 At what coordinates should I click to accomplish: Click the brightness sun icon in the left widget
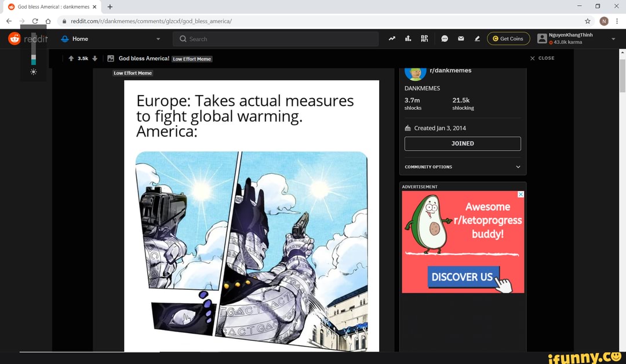tap(34, 72)
